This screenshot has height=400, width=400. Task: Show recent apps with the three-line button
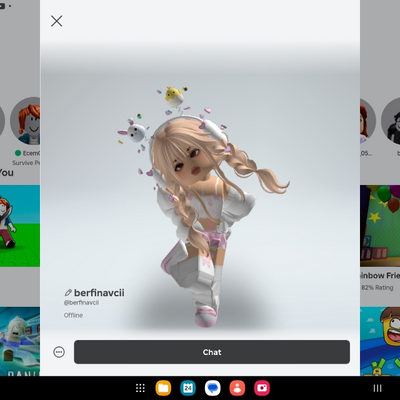coord(377,388)
